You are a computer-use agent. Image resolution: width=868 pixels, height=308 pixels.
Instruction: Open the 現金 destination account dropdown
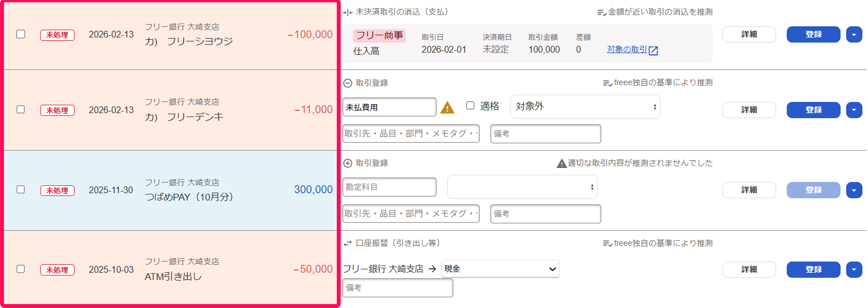(x=500, y=269)
